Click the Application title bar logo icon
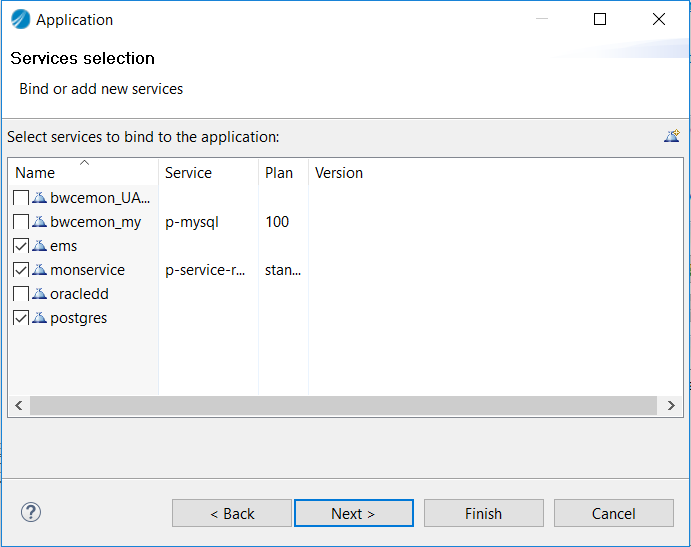The image size is (691, 547). point(20,19)
